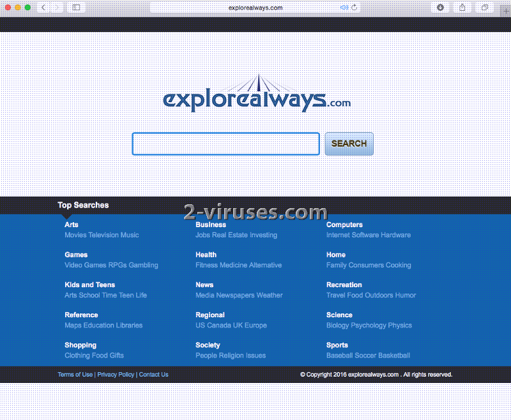The height and width of the screenshot is (420, 511).
Task: Click the reload page icon
Action: tap(355, 8)
